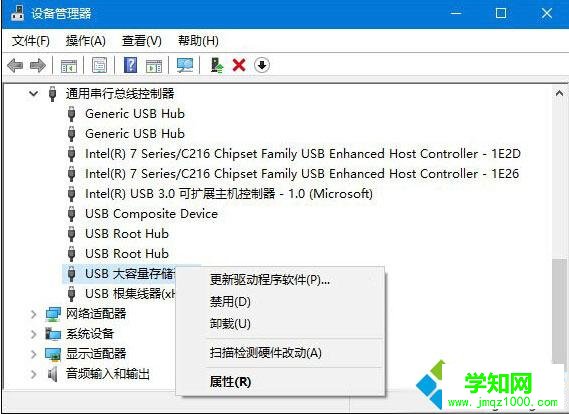Expand the 网络适配器 category
This screenshot has height=414, width=569.
33,314
